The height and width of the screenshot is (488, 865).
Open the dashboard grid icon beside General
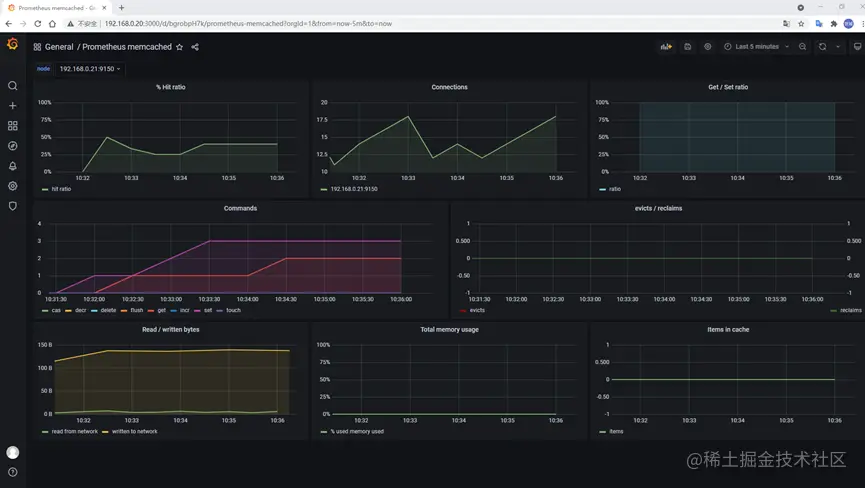pyautogui.click(x=37, y=47)
